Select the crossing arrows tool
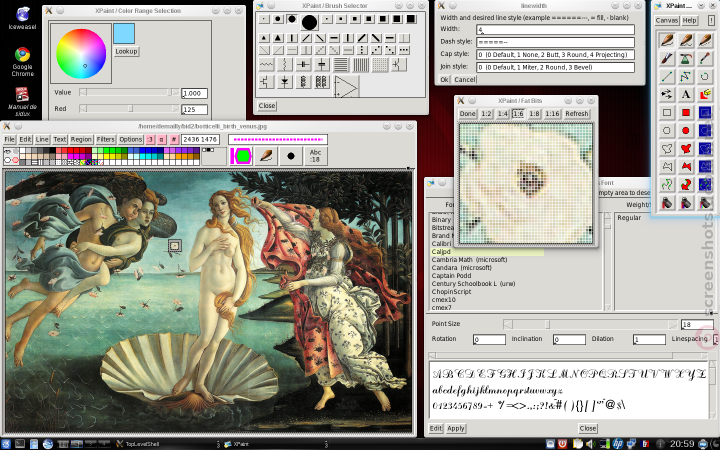This screenshot has width=720, height=450. (x=667, y=94)
